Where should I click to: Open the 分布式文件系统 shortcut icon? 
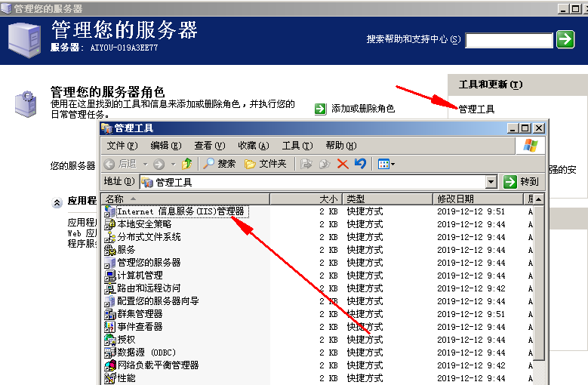tap(109, 237)
